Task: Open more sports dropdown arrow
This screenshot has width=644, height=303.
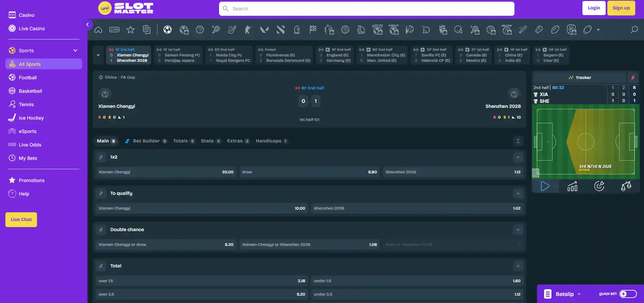Action: [598, 30]
